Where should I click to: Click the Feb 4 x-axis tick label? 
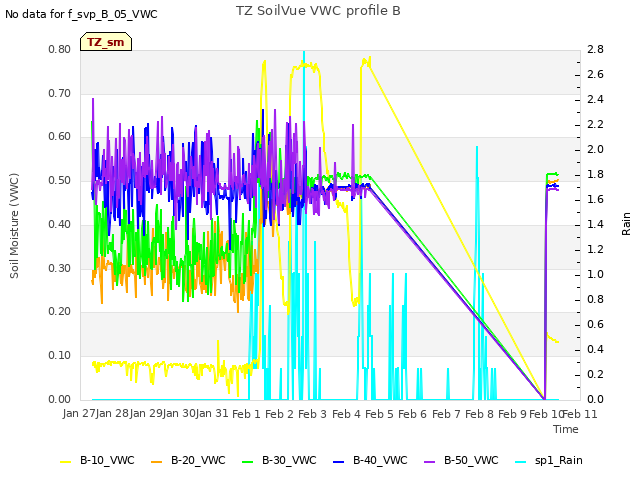pyautogui.click(x=346, y=414)
